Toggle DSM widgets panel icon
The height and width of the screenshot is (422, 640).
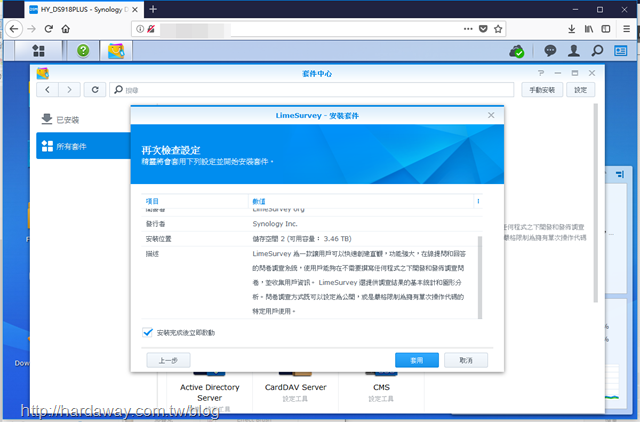click(x=620, y=51)
